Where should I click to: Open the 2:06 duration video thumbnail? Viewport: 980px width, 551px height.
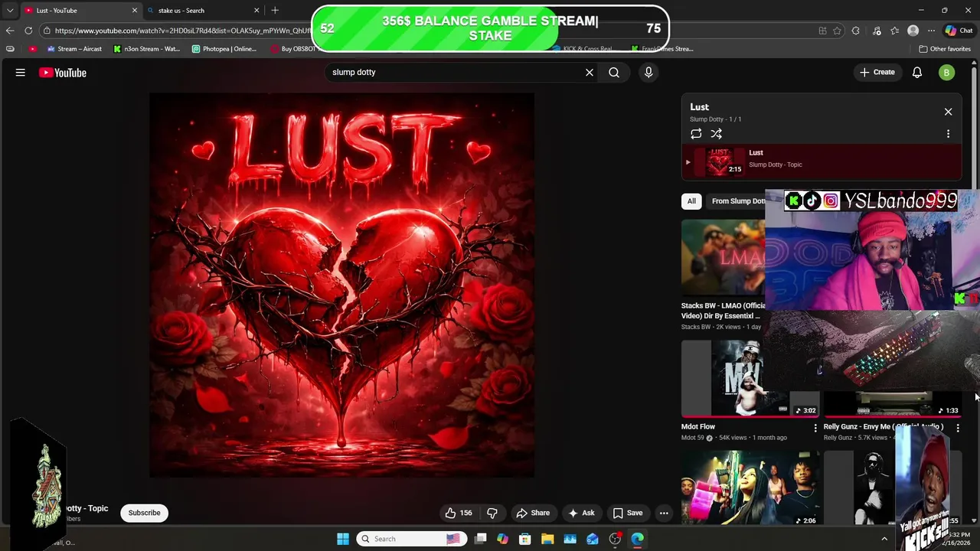point(750,488)
